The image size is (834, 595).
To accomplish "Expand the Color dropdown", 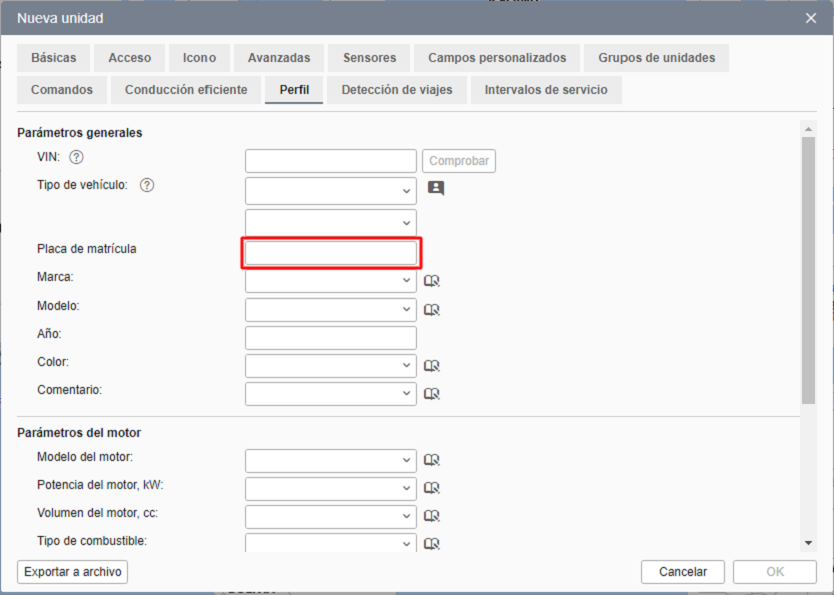I will click(x=331, y=365).
